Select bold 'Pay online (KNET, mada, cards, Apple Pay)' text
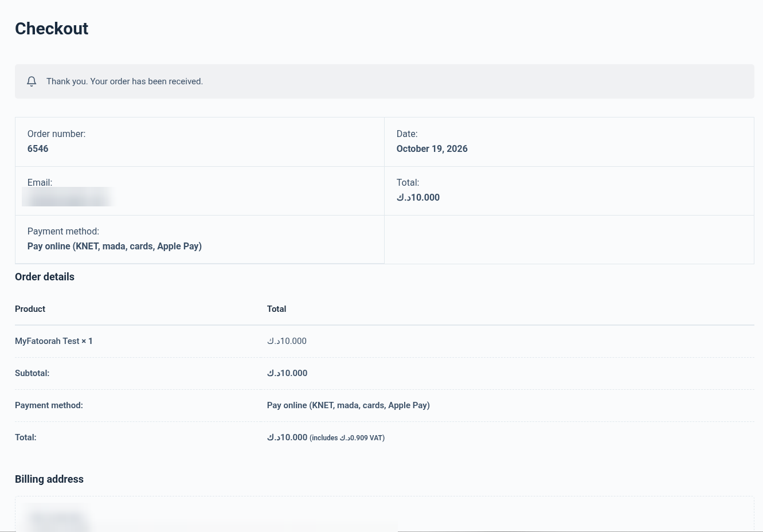 tap(115, 246)
